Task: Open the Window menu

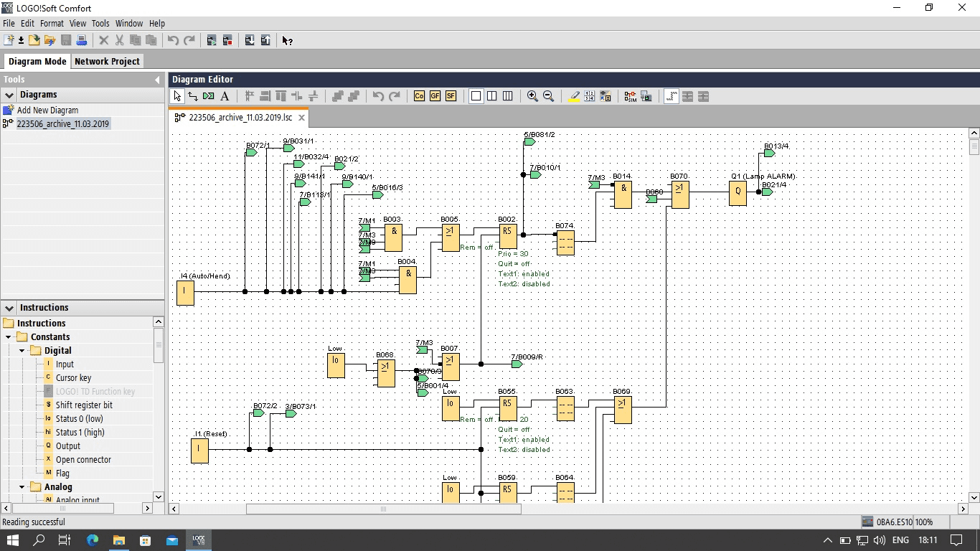Action: point(129,23)
